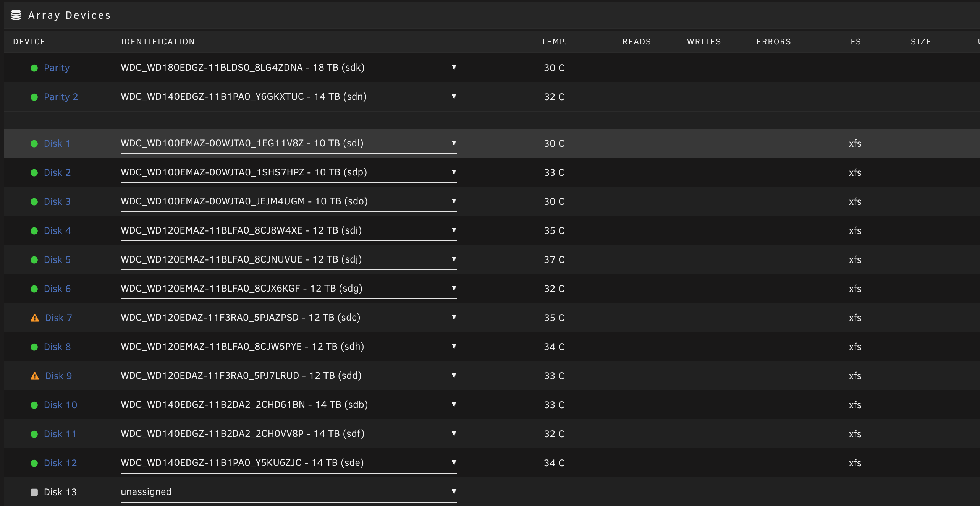Expand the Parity device dropdown (sdk)
This screenshot has height=506, width=980.
coord(288,68)
